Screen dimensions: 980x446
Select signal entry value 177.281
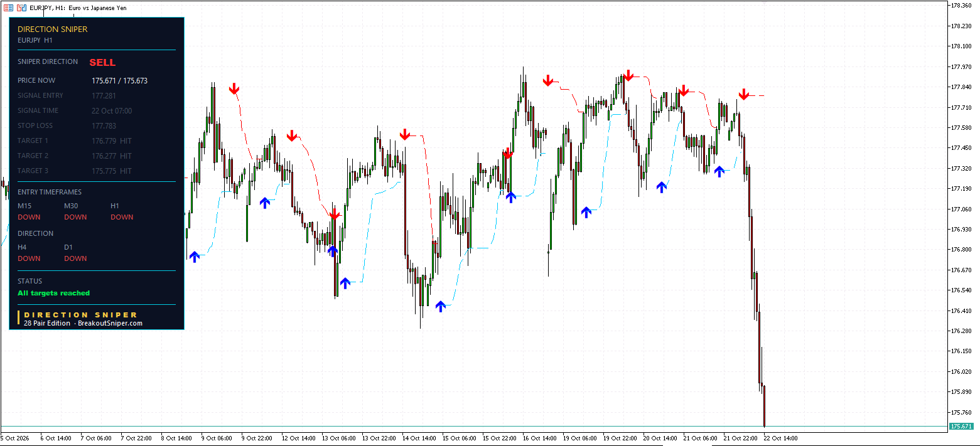coord(104,96)
